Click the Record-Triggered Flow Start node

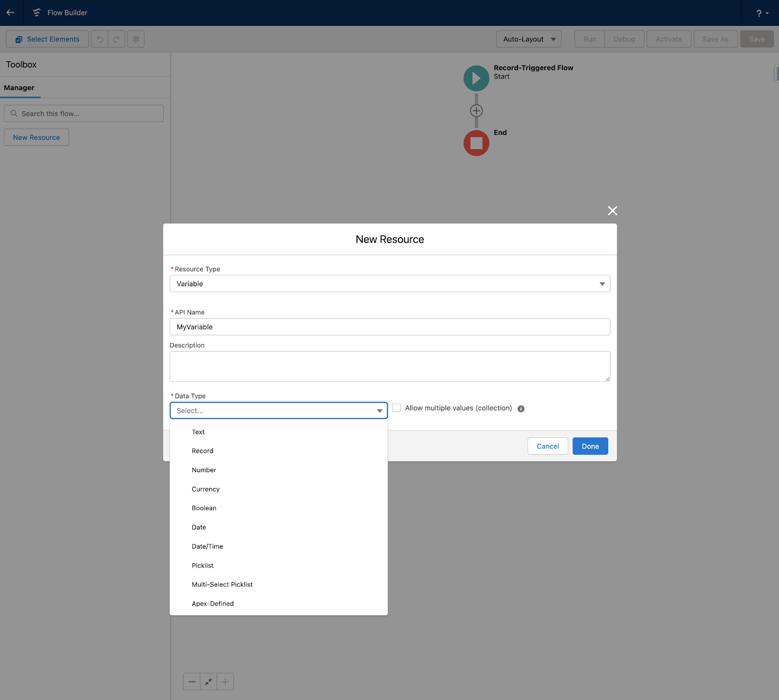476,78
